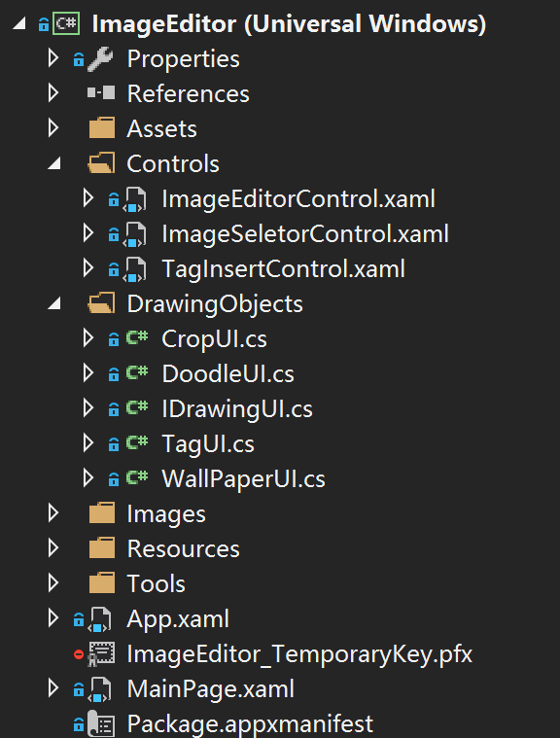Screen dimensions: 560x738
Task: Click the XAML file icon for ImageEditorControl.xaml
Action: 135,198
